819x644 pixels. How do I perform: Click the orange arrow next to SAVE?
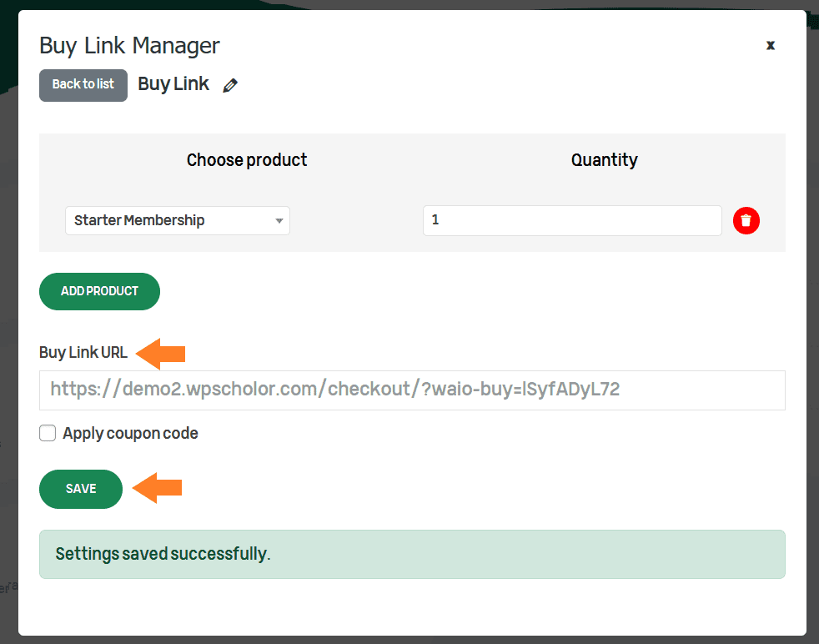[x=158, y=488]
